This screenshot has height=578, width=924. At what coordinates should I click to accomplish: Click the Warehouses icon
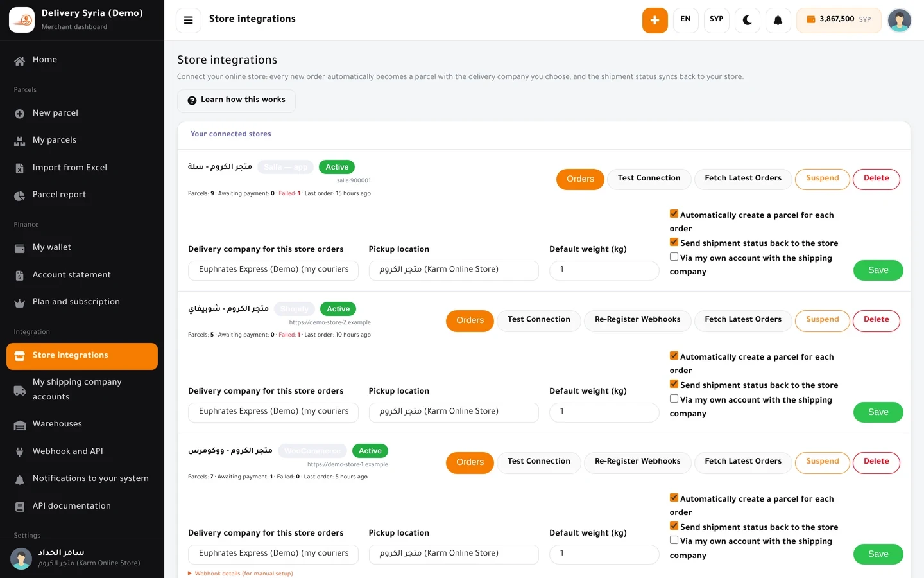tap(20, 425)
